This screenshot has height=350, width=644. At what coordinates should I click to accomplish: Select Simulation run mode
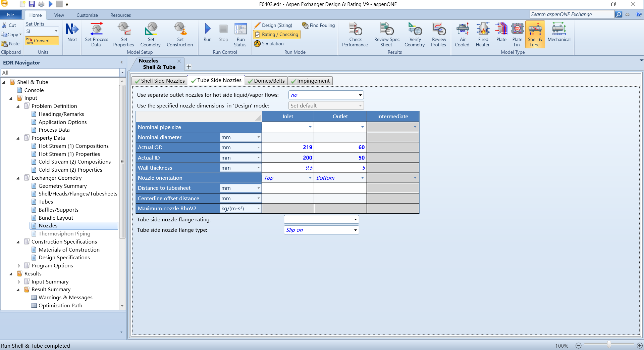pyautogui.click(x=269, y=44)
